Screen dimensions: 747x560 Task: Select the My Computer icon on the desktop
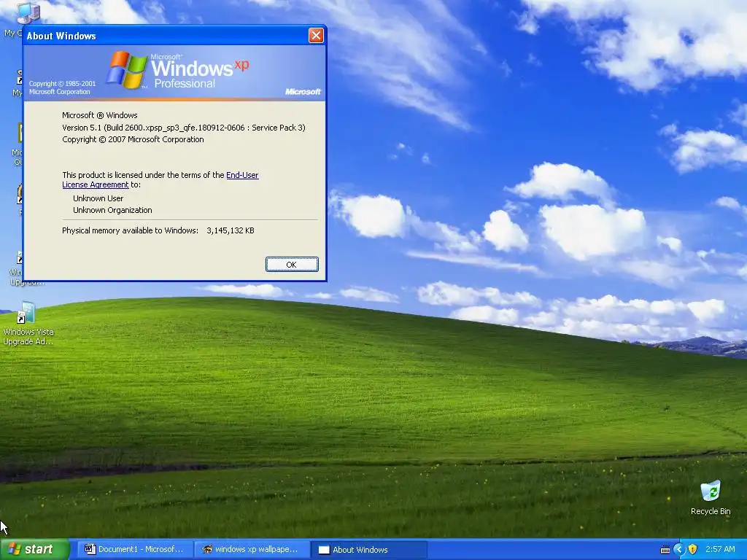tap(27, 13)
